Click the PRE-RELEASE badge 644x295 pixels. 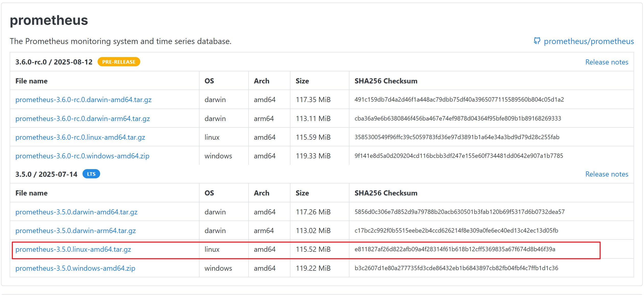tap(119, 62)
